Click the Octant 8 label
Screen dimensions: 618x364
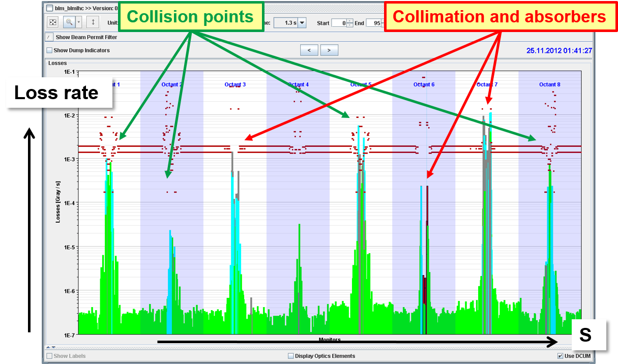click(x=550, y=84)
